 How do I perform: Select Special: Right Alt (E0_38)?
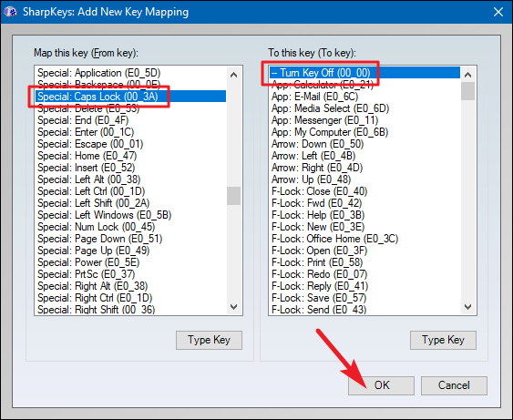pos(130,286)
